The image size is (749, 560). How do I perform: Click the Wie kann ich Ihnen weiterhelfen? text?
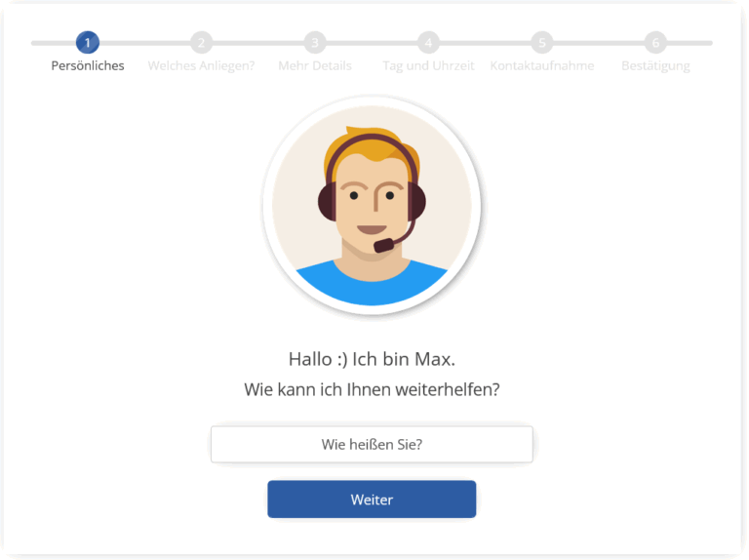click(x=372, y=390)
